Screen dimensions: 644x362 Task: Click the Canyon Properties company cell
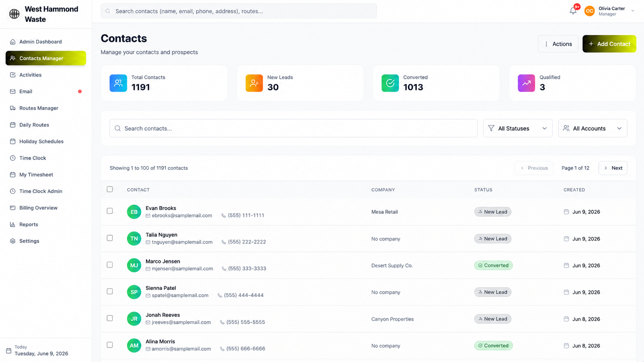coord(392,319)
